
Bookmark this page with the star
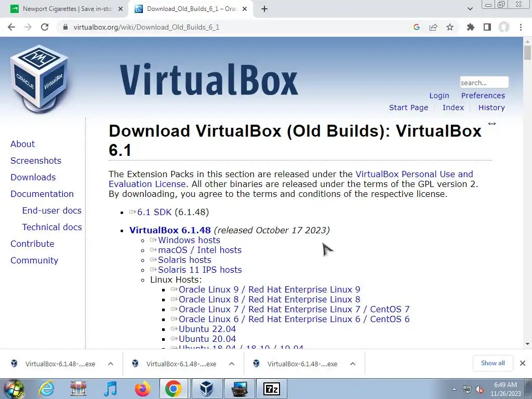450,27
